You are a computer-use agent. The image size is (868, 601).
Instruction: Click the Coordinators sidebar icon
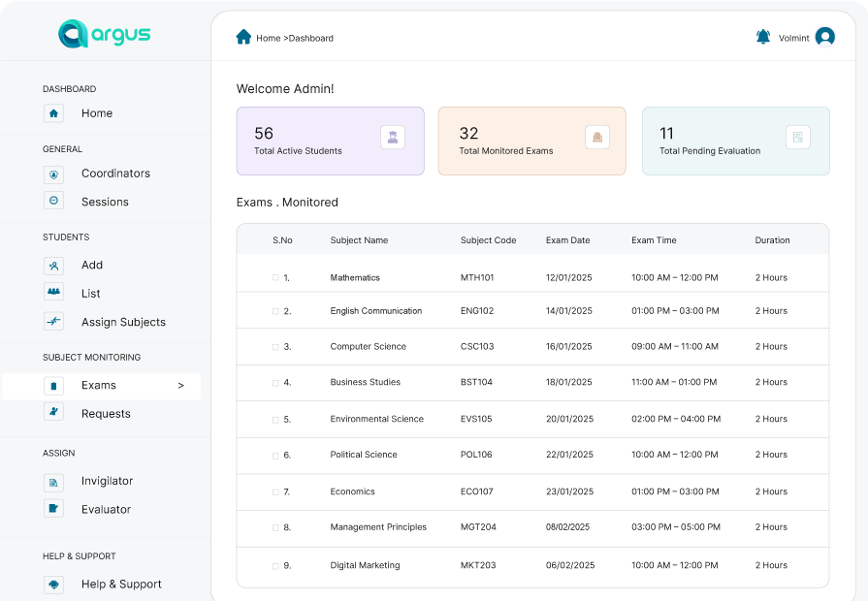click(54, 174)
